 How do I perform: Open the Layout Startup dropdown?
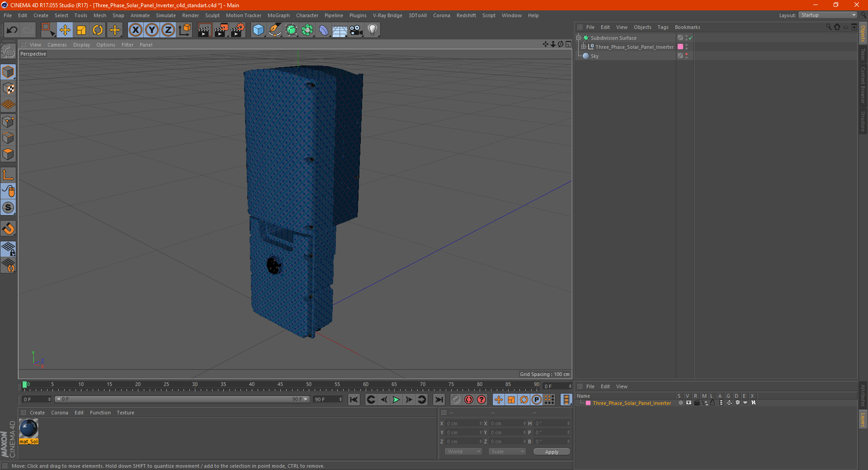pos(828,15)
